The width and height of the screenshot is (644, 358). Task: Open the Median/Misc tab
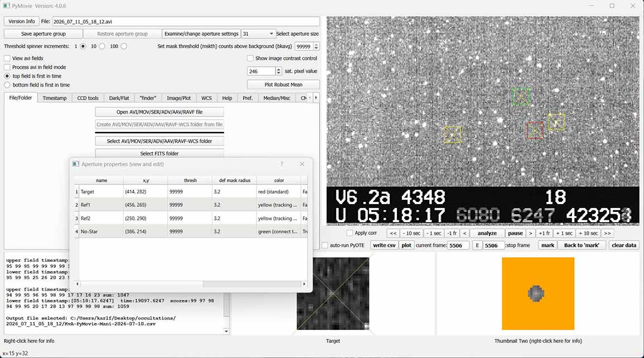click(x=277, y=98)
